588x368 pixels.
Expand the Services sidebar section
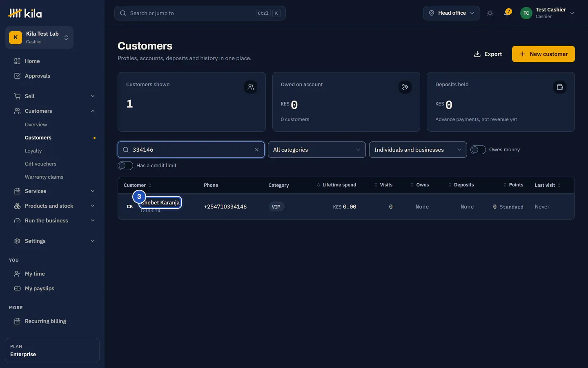tap(55, 191)
